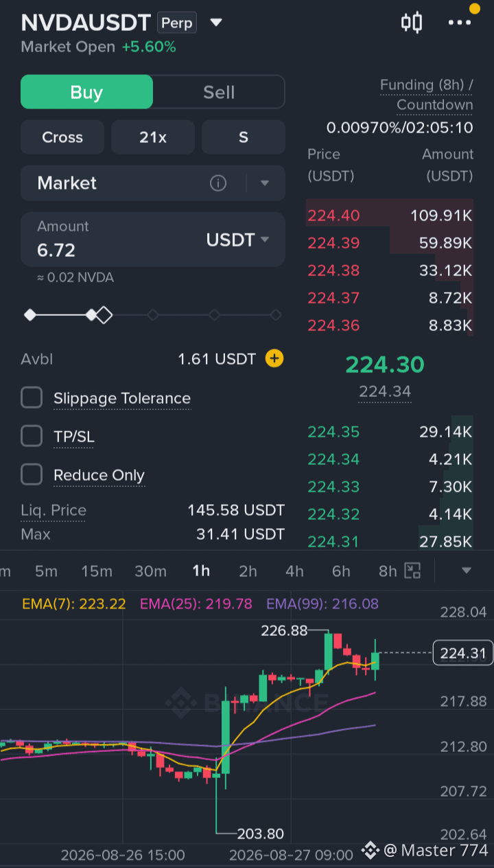494x868 pixels.
Task: Select the 1h chart interval
Action: (x=201, y=571)
